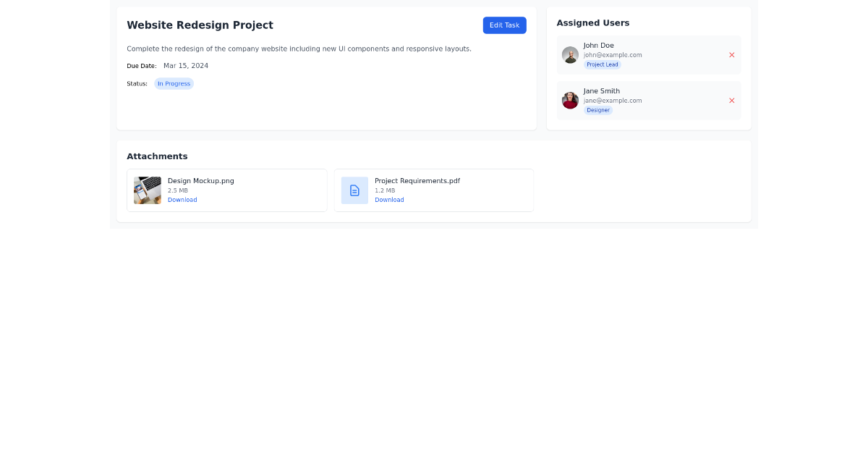Click John Doe's user row to select it

point(648,54)
